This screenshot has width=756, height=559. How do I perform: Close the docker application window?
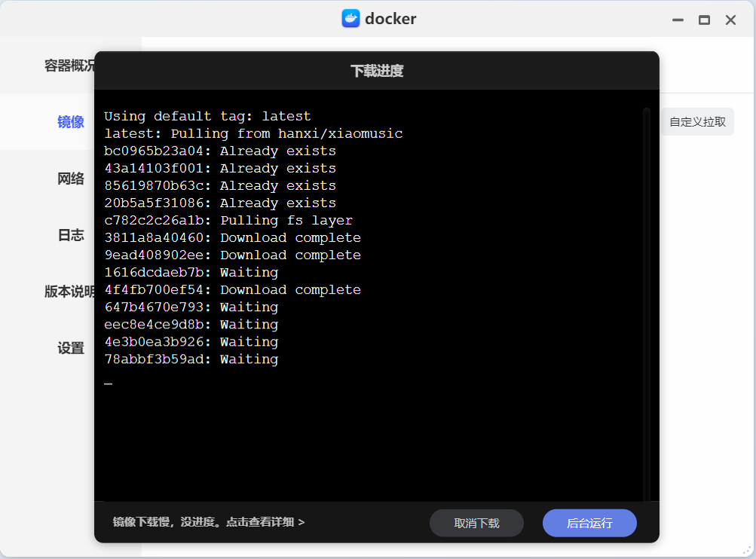(x=730, y=20)
